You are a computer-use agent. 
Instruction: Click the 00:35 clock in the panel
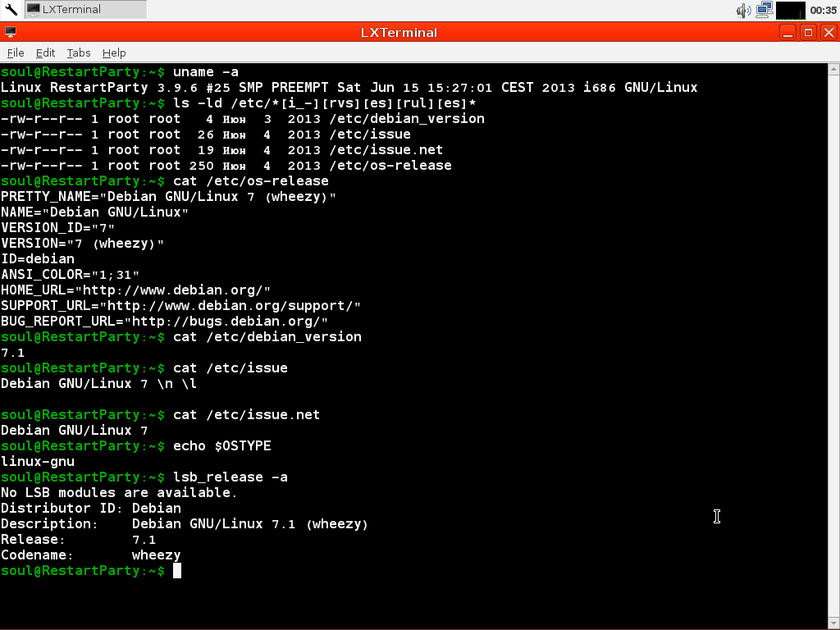(824, 10)
